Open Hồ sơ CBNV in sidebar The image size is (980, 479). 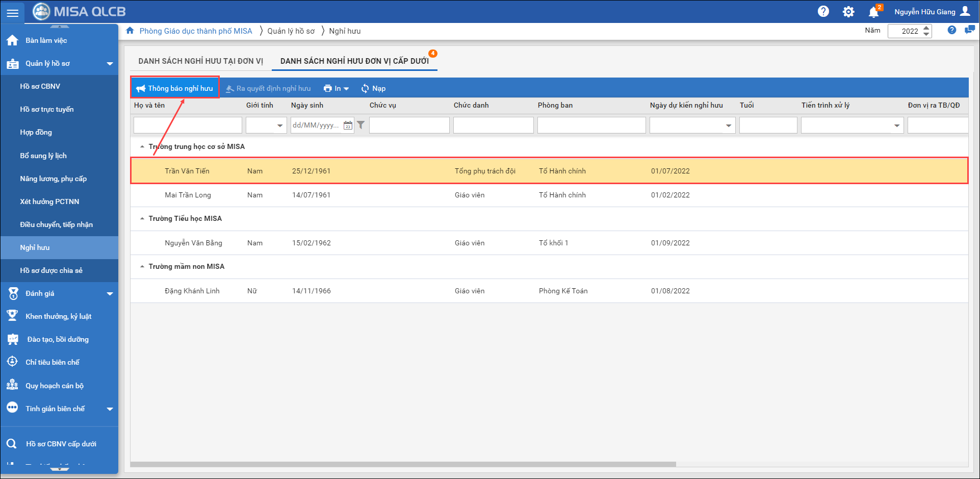point(40,86)
